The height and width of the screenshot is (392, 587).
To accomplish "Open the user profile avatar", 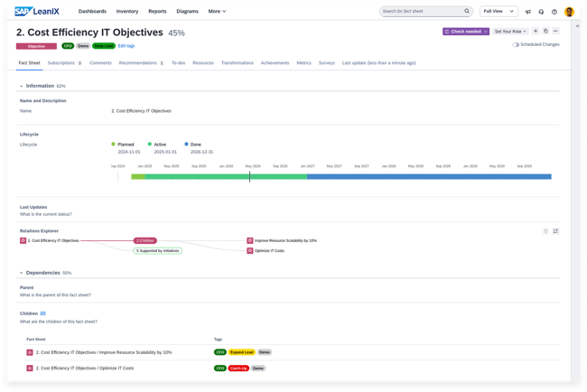I will click(569, 12).
